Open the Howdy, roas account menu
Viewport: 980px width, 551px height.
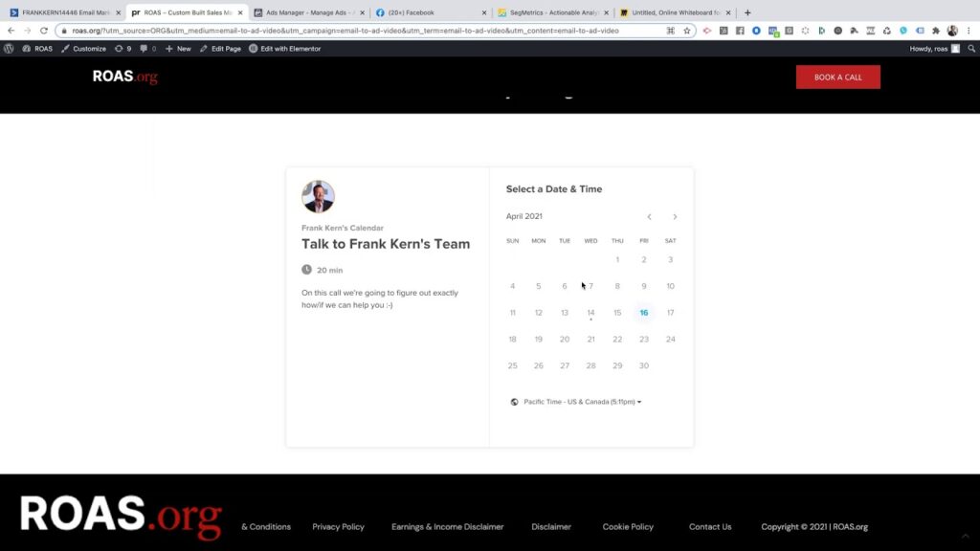pyautogui.click(x=934, y=48)
